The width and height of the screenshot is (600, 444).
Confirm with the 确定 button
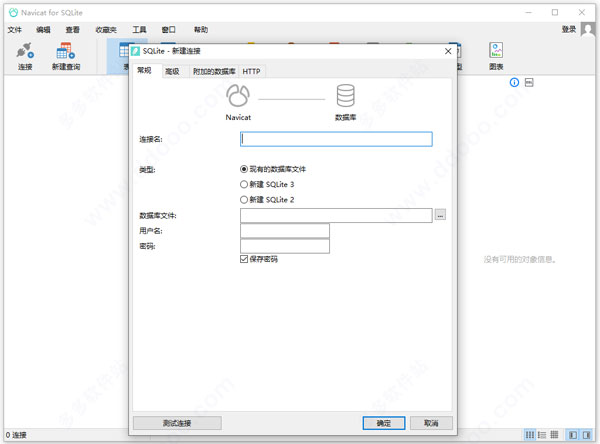tap(384, 423)
